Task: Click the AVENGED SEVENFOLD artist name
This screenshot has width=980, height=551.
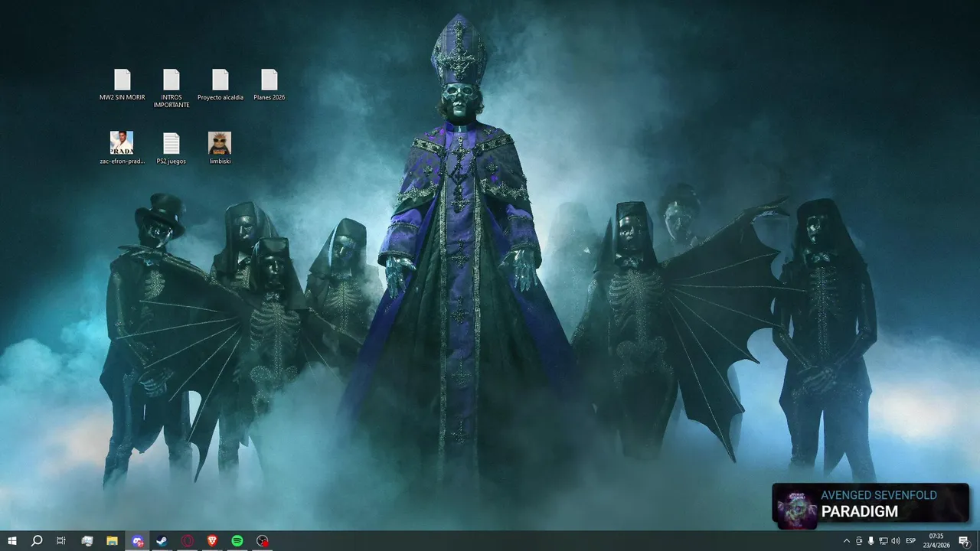Action: pyautogui.click(x=879, y=495)
